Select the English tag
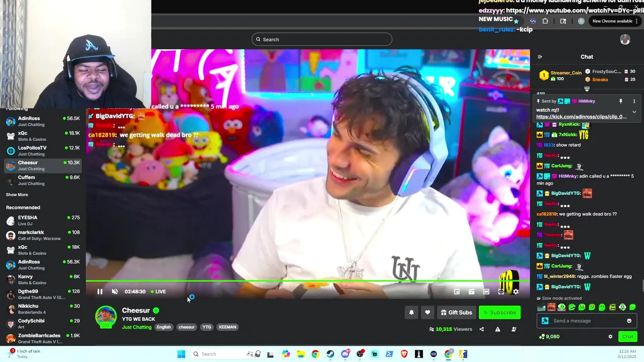 164,327
